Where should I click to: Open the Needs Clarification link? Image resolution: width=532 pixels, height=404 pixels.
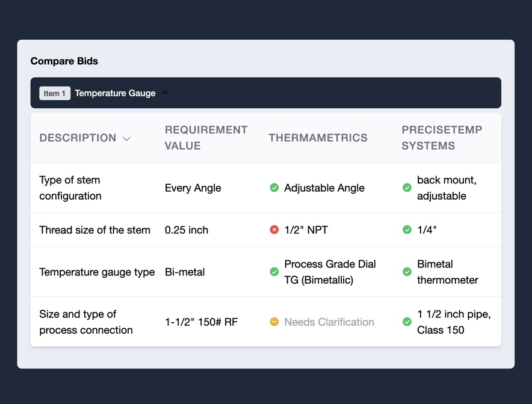pos(329,322)
